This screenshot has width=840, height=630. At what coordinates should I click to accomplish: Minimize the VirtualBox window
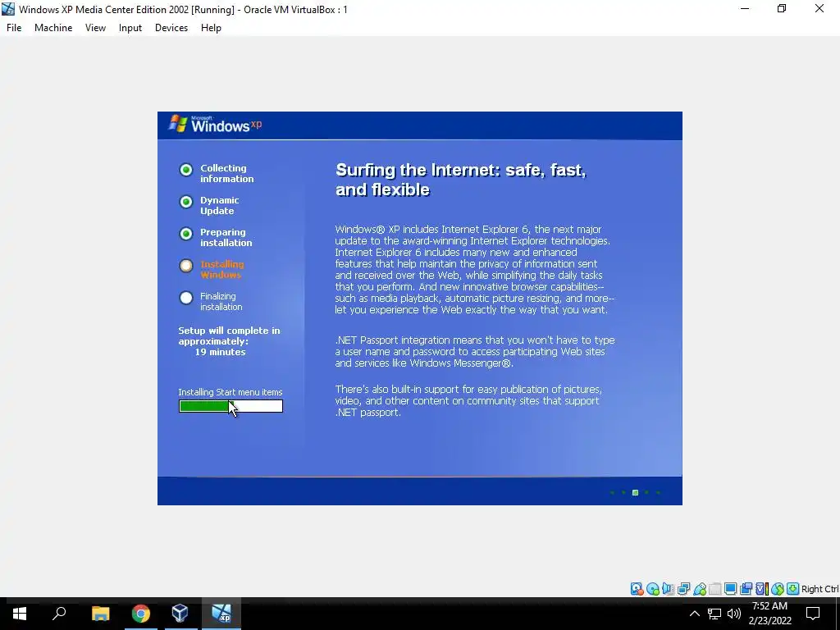[x=745, y=8]
